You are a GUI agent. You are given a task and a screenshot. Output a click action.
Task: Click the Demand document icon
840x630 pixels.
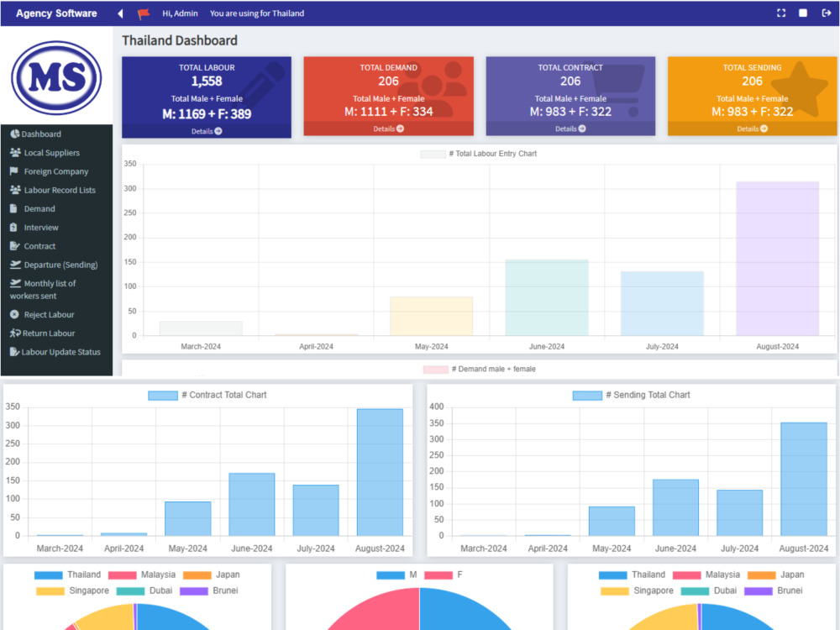13,209
